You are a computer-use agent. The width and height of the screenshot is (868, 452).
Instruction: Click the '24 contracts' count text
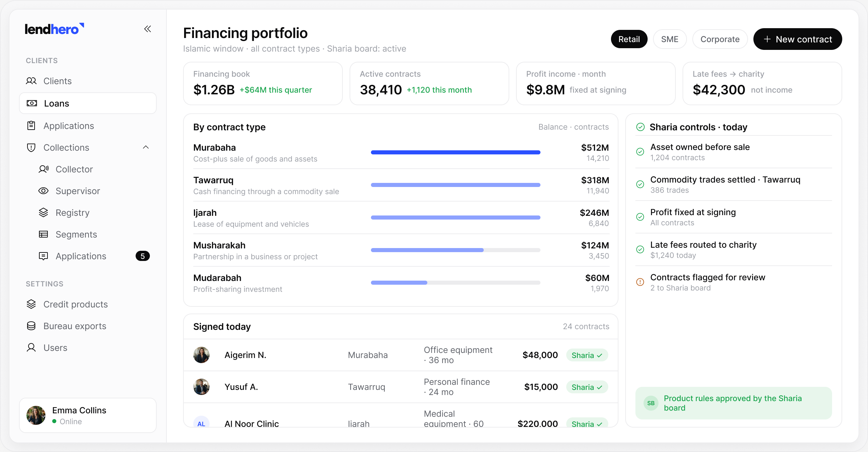[586, 326]
